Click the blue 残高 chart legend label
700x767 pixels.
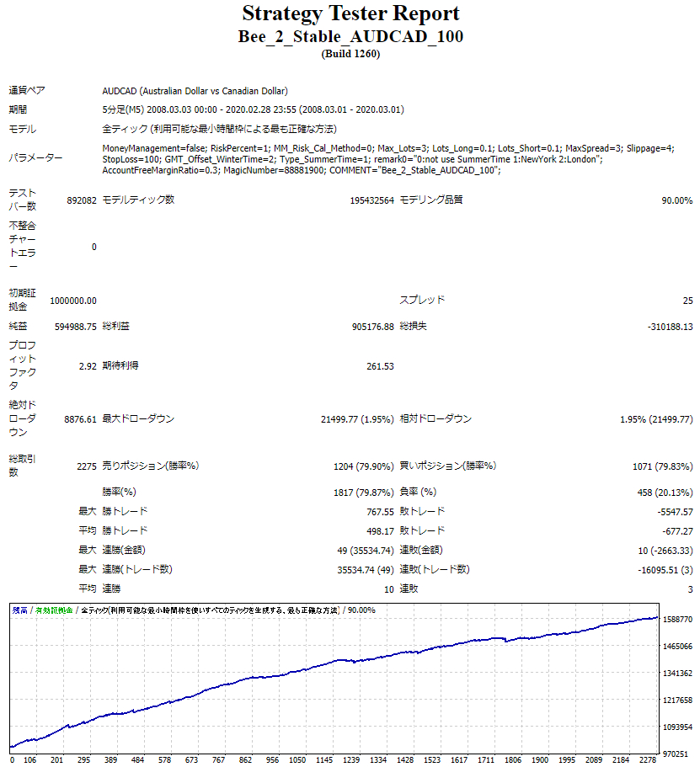click(20, 610)
